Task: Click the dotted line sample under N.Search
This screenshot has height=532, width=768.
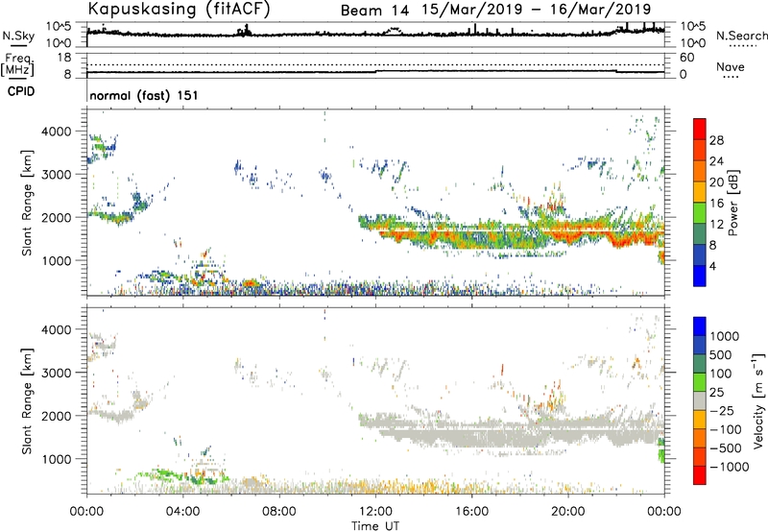Action: tap(742, 46)
